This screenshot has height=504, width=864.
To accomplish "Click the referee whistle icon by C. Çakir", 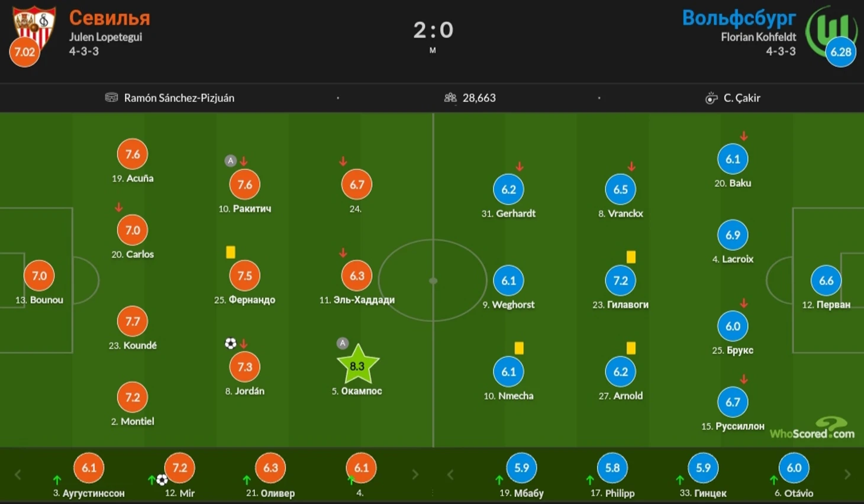I will click(711, 98).
